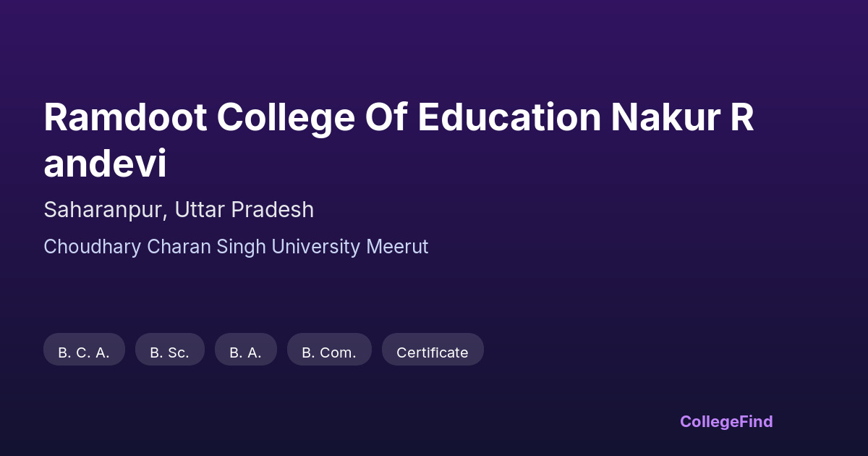Click the word "College" in the main heading

pos(286,118)
